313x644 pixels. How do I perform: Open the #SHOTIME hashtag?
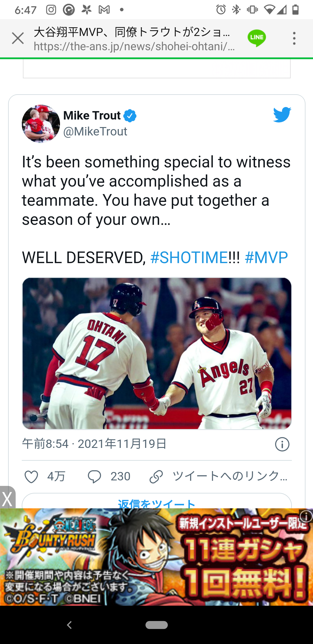point(189,257)
